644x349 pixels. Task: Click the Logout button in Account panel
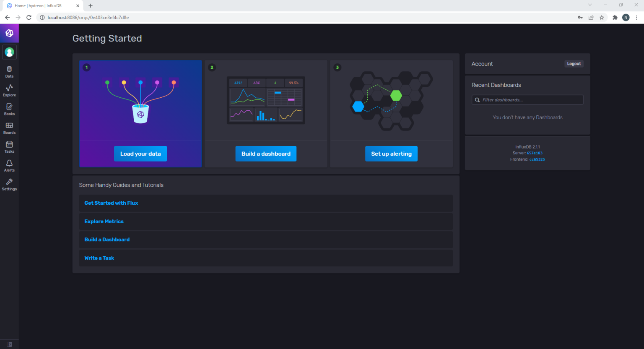[574, 63]
